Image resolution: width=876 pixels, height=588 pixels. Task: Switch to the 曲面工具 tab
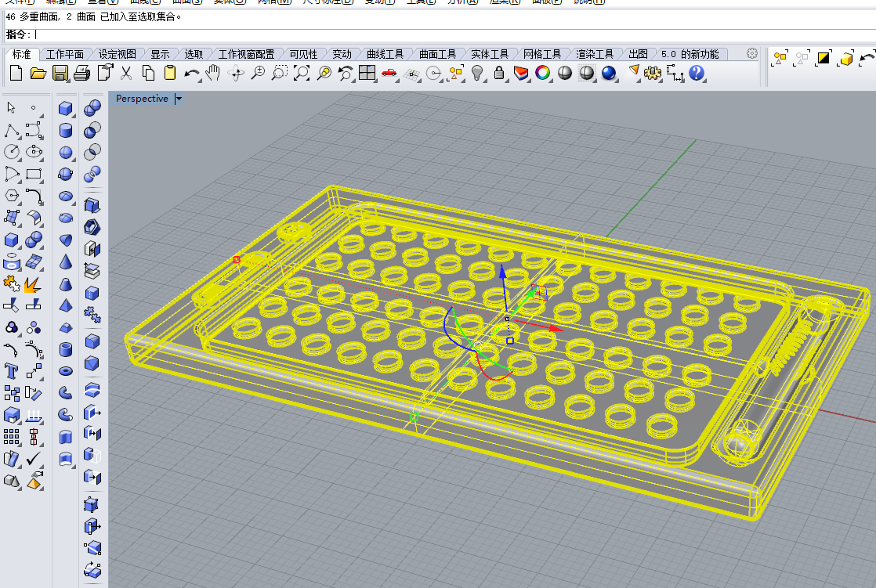point(437,54)
